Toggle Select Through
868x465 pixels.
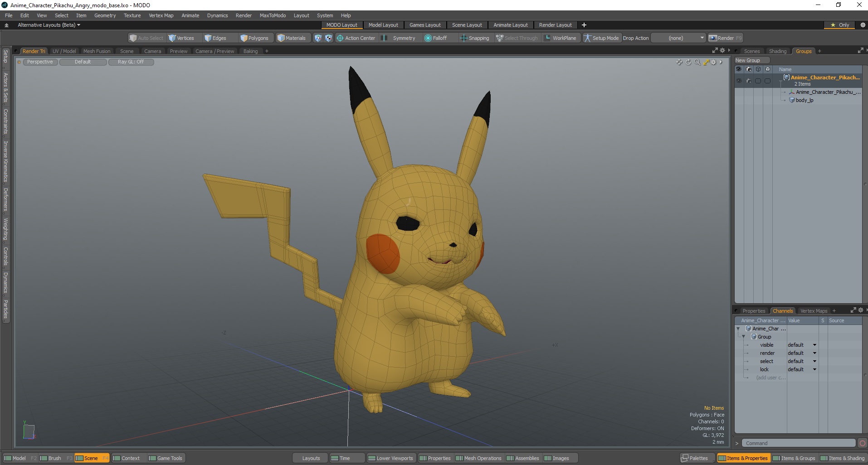(517, 38)
